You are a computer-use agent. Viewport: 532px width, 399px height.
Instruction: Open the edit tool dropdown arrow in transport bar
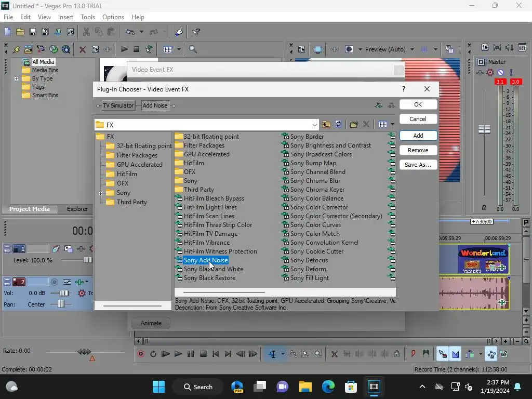pyautogui.click(x=283, y=354)
